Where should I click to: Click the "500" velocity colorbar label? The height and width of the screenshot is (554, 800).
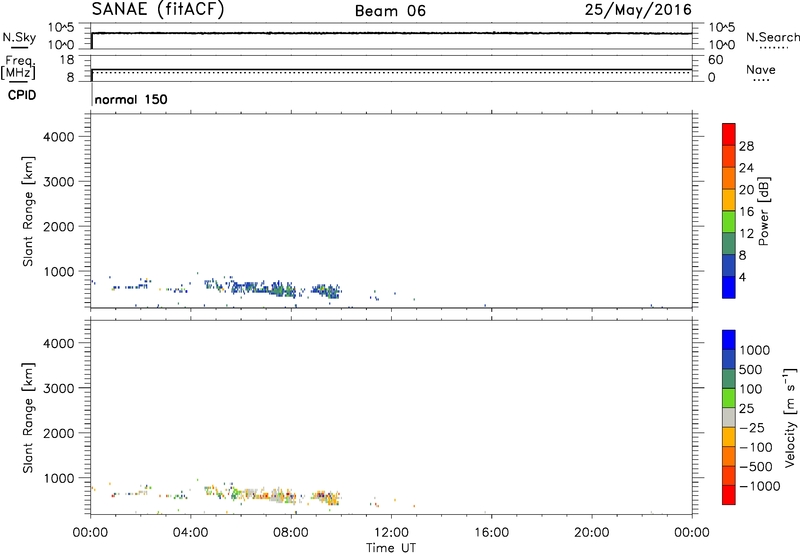pos(750,370)
